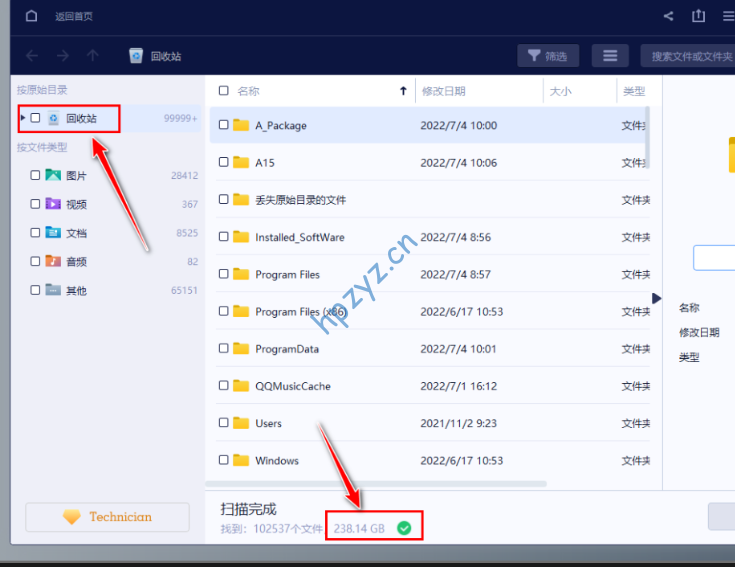Screen dimensions: 735x567
Task: Click the 搜索文件或文件夹 search field
Action: coord(690,56)
